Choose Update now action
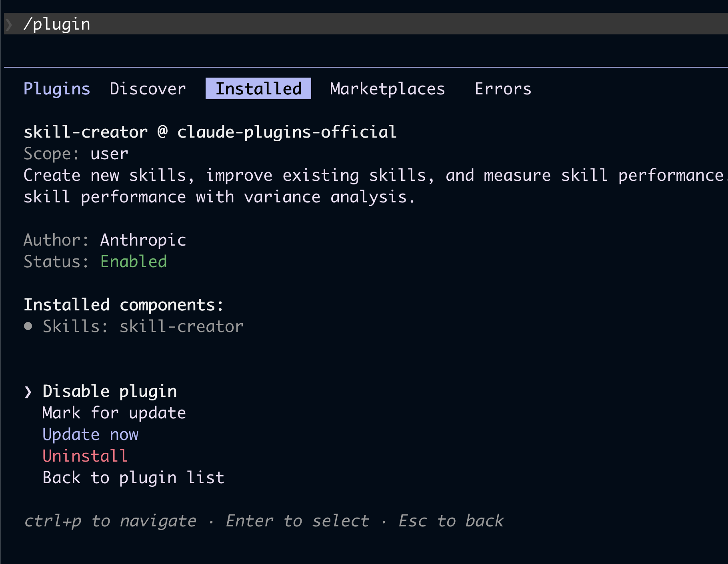The height and width of the screenshot is (564, 728). click(x=90, y=434)
